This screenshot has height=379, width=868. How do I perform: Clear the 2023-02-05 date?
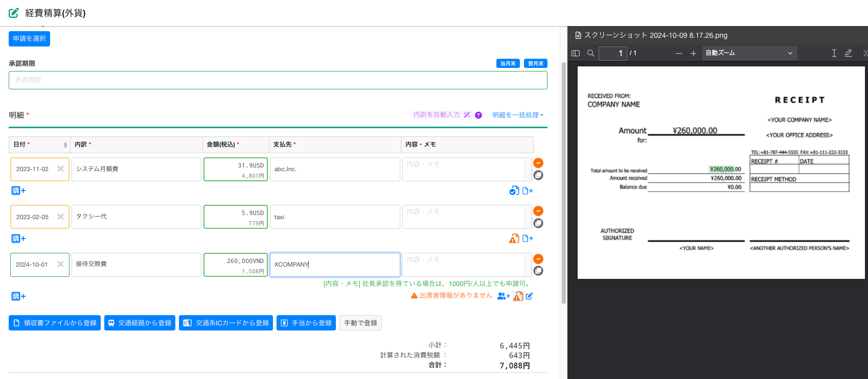[x=60, y=217]
